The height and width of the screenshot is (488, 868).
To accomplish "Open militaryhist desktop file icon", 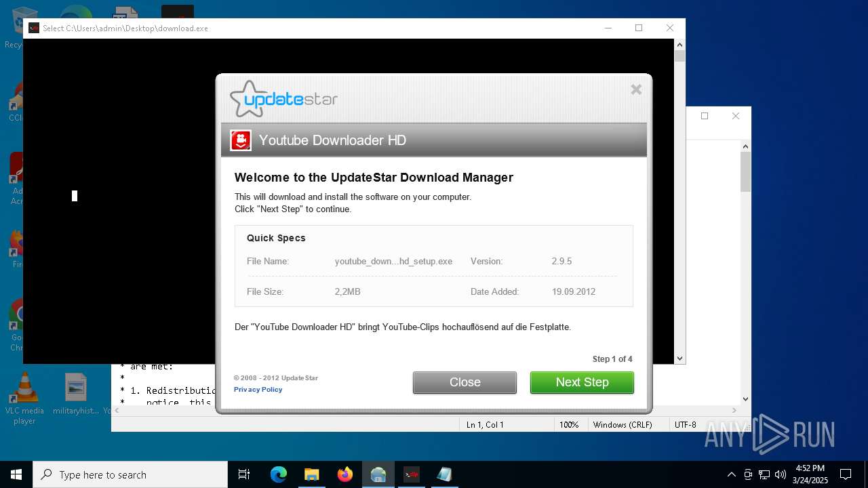I will 76,394.
